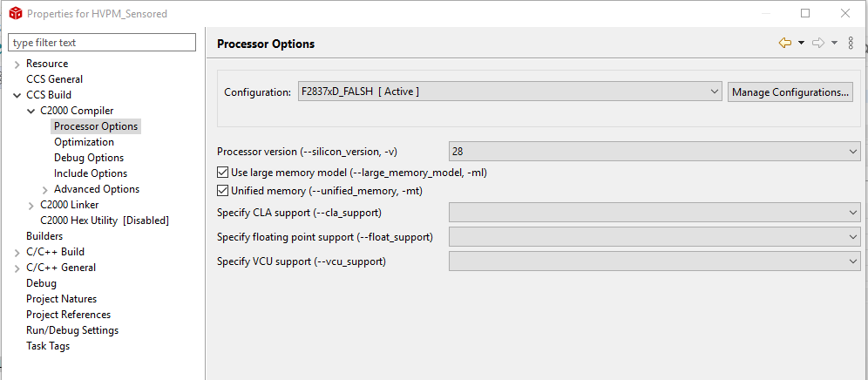Expand the Advanced Options node
The height and width of the screenshot is (380, 868).
tap(45, 189)
